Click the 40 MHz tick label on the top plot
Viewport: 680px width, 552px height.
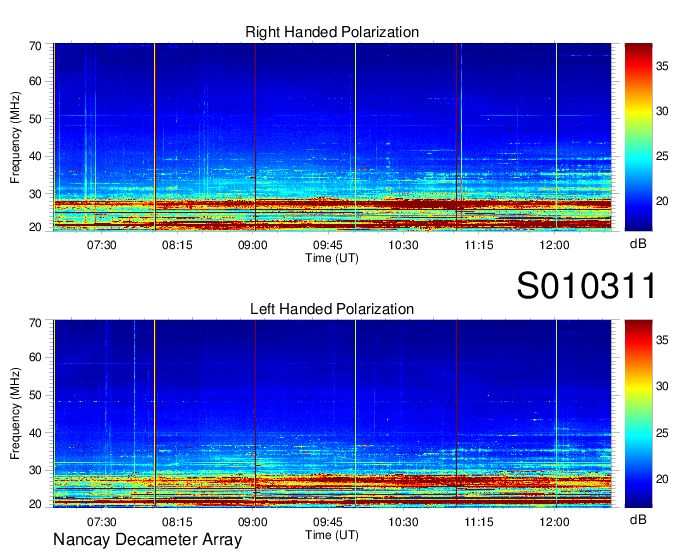[35, 157]
